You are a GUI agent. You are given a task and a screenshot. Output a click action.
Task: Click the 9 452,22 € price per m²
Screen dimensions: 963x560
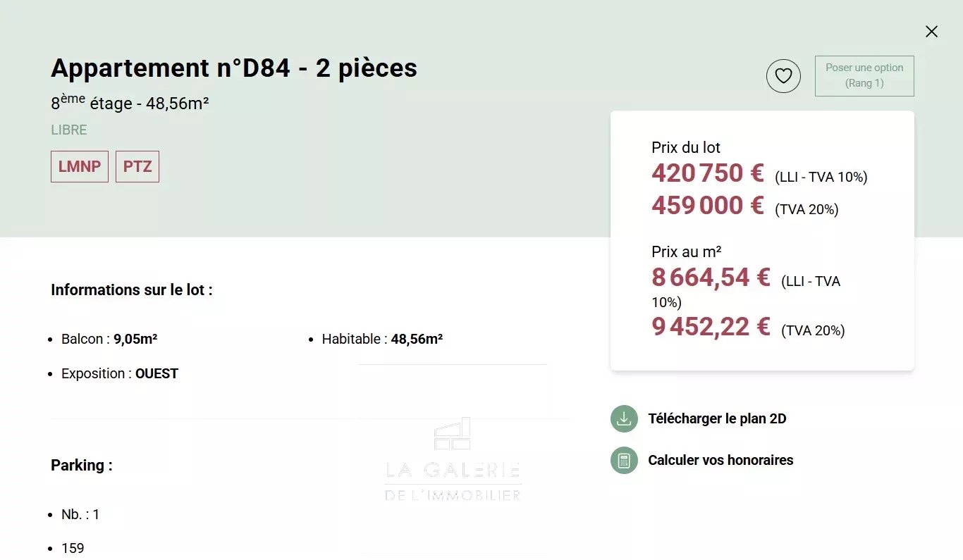coord(711,328)
